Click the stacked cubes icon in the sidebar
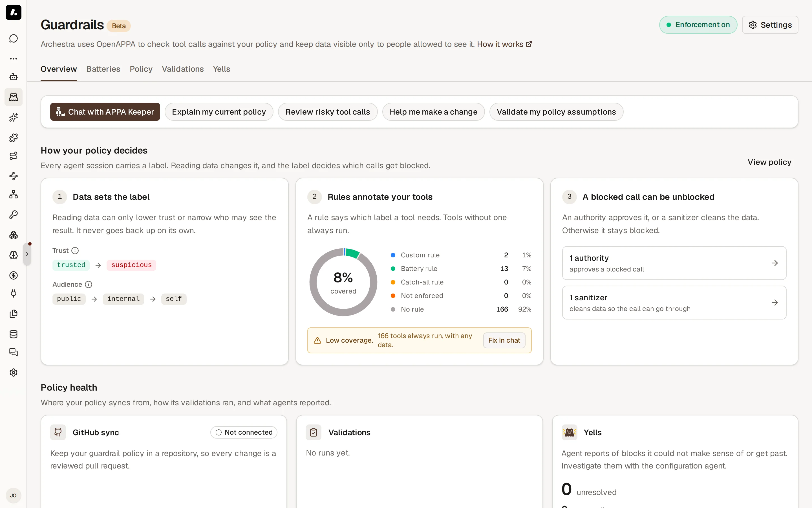The image size is (812, 508). (14, 235)
